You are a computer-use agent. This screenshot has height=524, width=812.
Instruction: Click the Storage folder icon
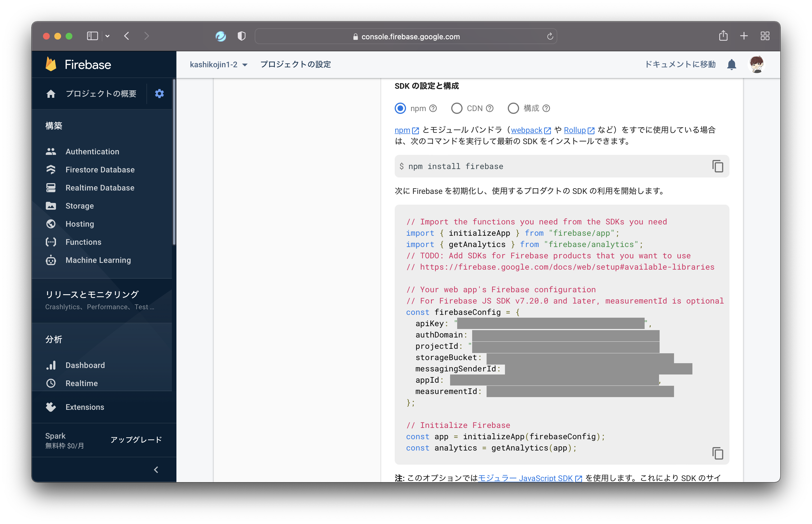tap(51, 206)
